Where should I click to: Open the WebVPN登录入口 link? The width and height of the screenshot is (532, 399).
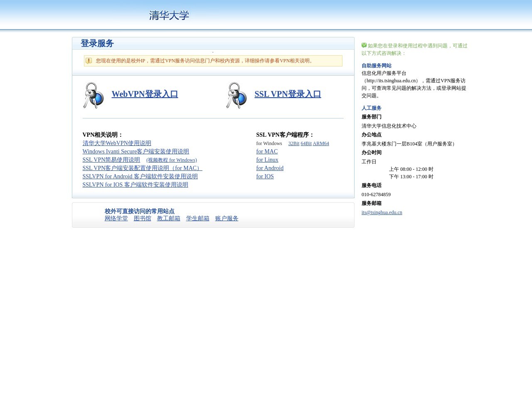click(x=145, y=94)
